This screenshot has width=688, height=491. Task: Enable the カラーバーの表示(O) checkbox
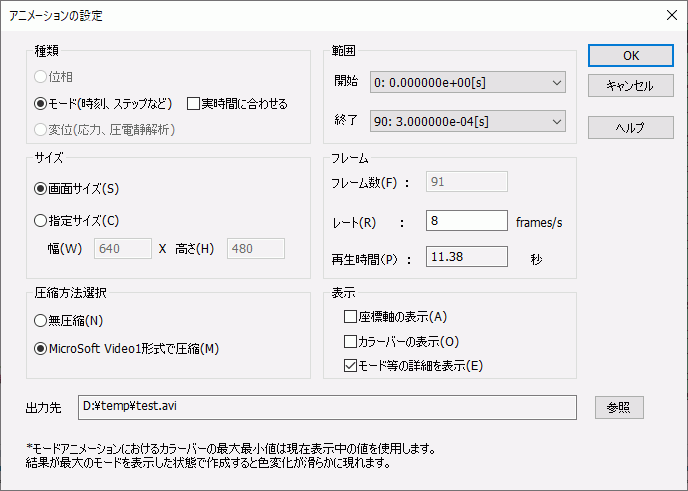coord(350,341)
